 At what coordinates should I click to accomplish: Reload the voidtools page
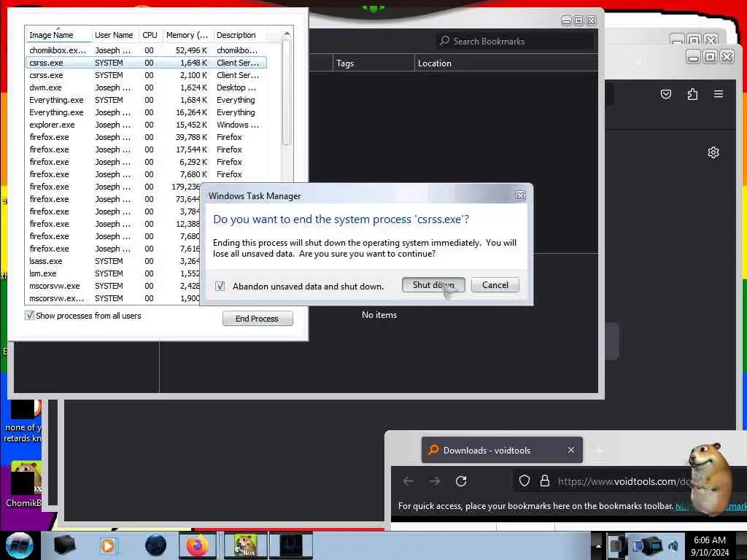click(461, 481)
